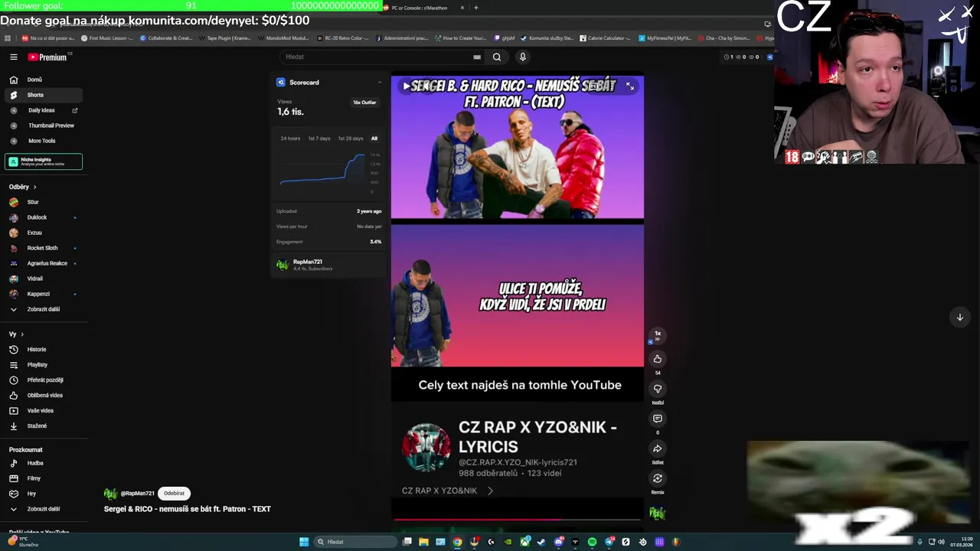Go to the YouTube Premium home logo
The width and height of the screenshot is (980, 551).
point(47,57)
